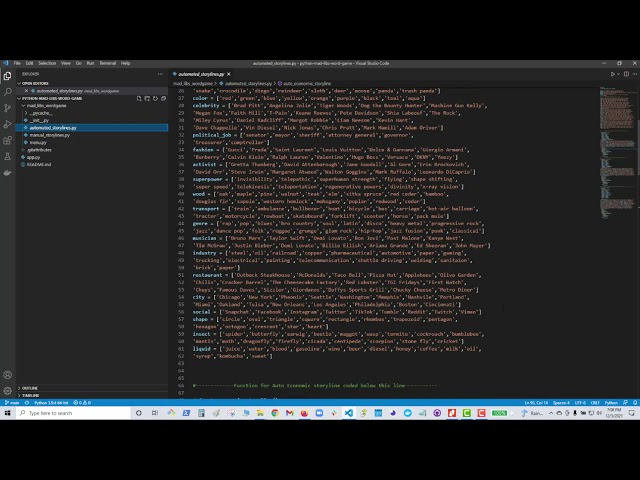
Task: Click the Collapse Folders icon in explorer
Action: [x=164, y=98]
